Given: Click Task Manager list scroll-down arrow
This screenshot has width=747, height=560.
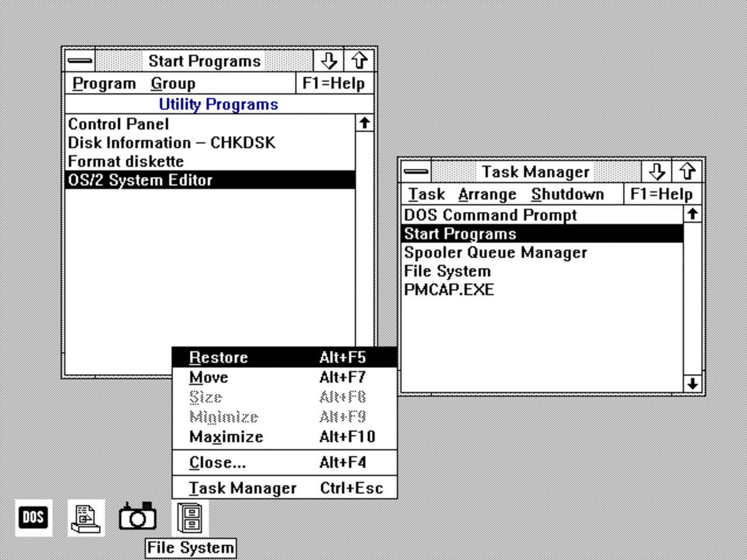Looking at the screenshot, I should [x=692, y=383].
